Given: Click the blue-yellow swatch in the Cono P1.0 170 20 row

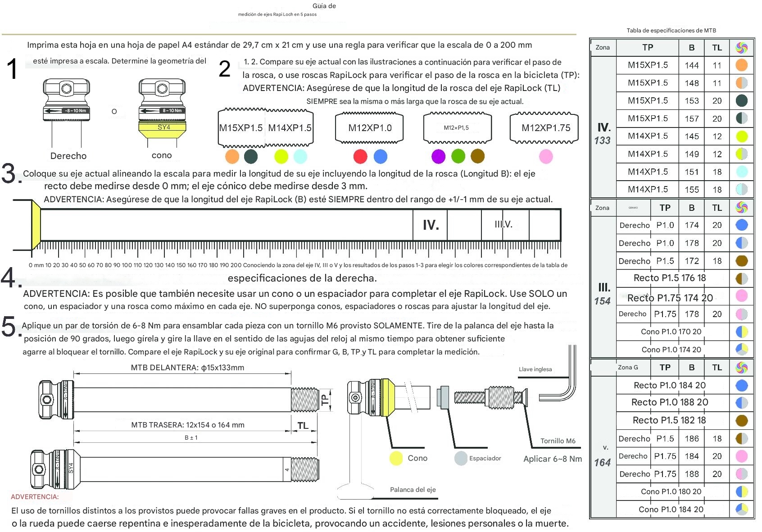Looking at the screenshot, I should click(x=741, y=332).
